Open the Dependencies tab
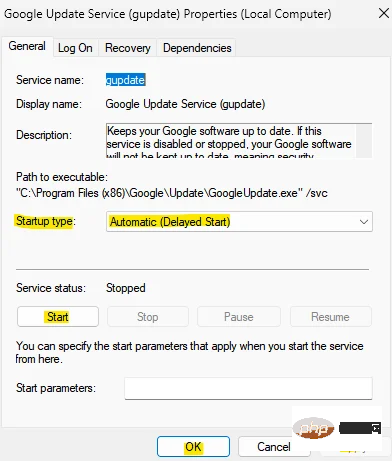Viewport: 392px width, 461px height. click(x=197, y=48)
